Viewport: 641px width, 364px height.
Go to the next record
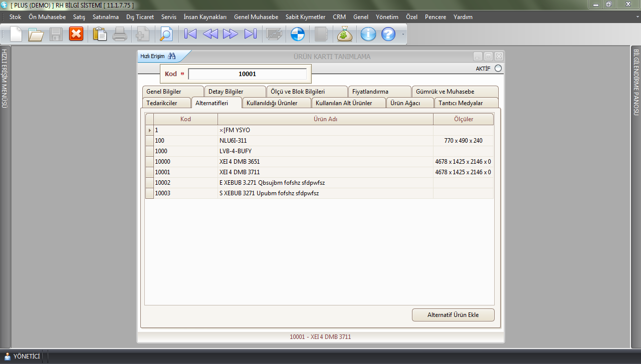230,34
